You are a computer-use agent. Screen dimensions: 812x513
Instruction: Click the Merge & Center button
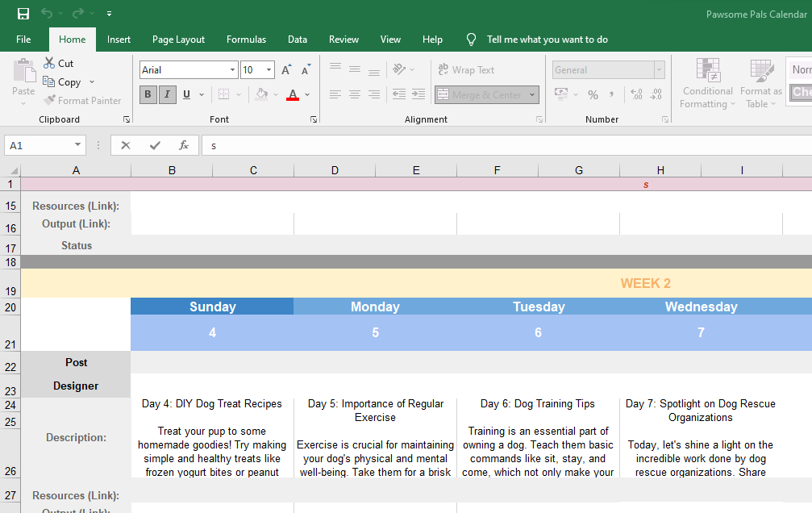480,95
